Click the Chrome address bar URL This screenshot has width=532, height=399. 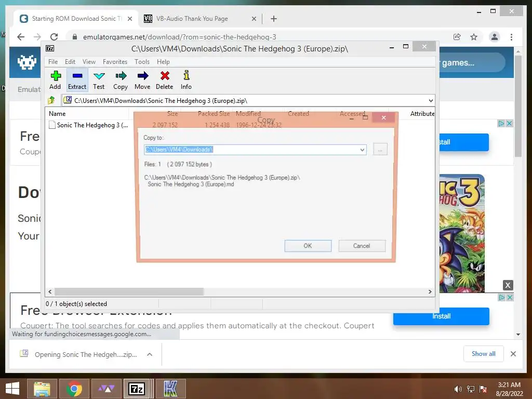click(179, 37)
